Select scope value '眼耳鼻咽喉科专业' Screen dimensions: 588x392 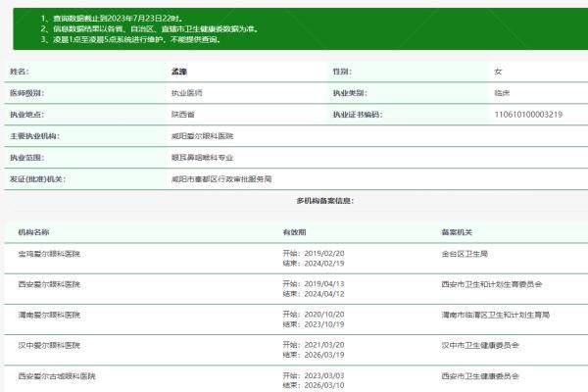click(x=202, y=158)
